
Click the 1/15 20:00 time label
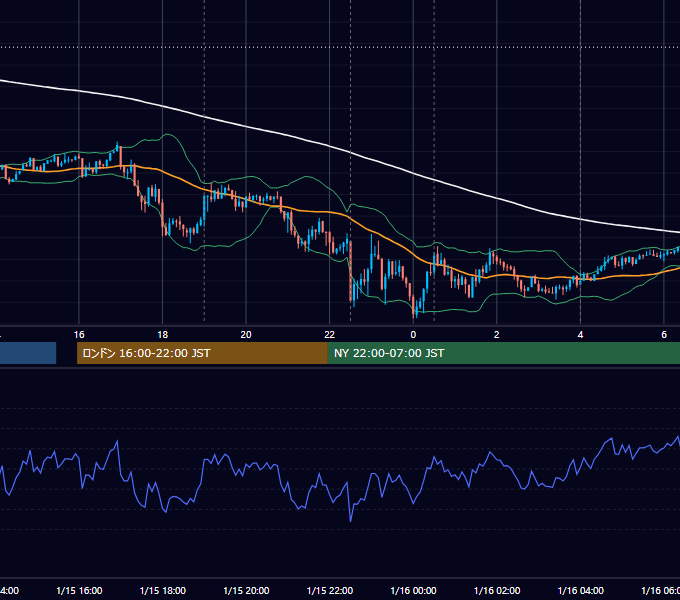pyautogui.click(x=246, y=590)
